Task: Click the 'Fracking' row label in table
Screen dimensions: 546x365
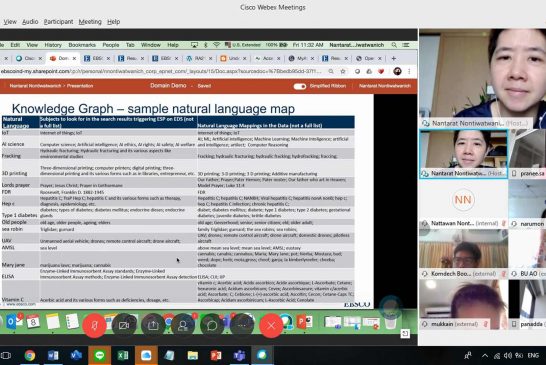Action: (11, 156)
